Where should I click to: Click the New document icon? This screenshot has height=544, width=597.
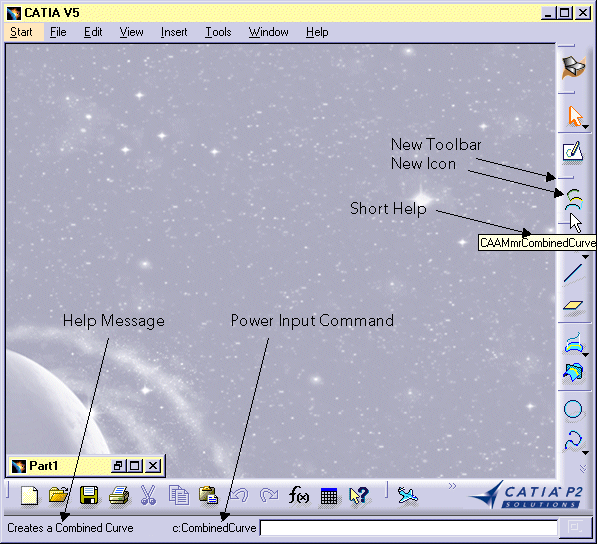point(29,496)
